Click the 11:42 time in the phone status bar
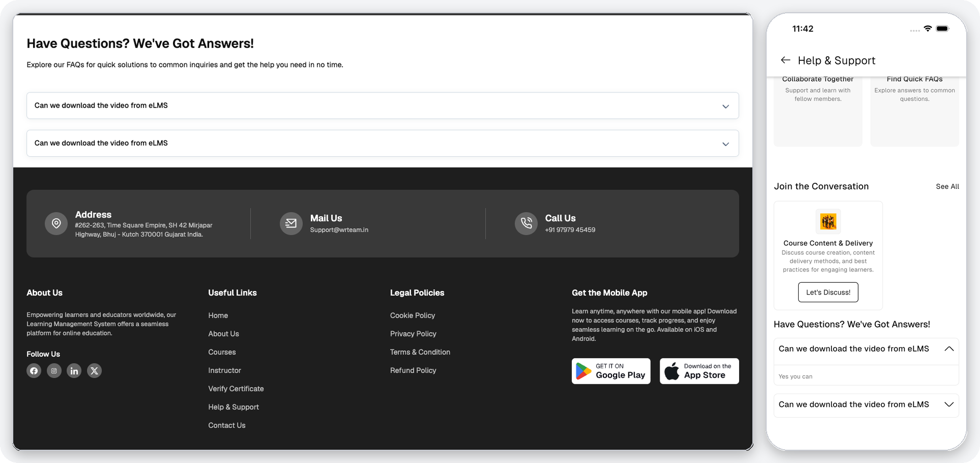This screenshot has height=463, width=980. pyautogui.click(x=802, y=29)
